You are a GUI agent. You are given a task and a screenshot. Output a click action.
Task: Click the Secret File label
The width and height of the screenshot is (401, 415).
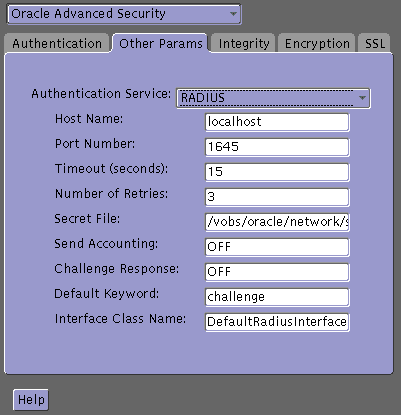tap(87, 219)
